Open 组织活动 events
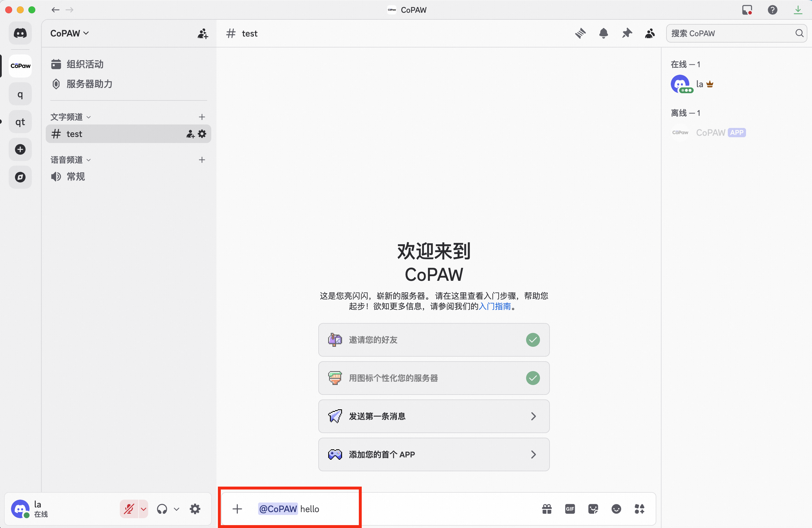 pyautogui.click(x=128, y=64)
